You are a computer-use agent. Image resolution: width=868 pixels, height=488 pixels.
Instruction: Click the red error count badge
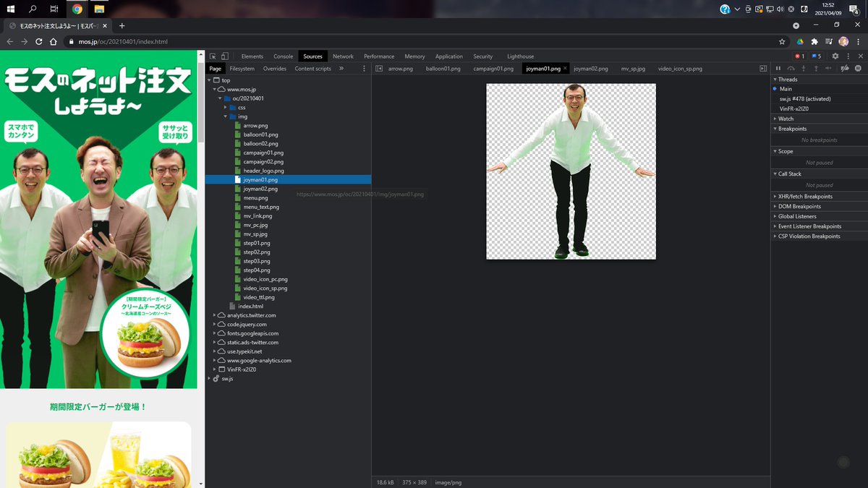click(x=799, y=56)
